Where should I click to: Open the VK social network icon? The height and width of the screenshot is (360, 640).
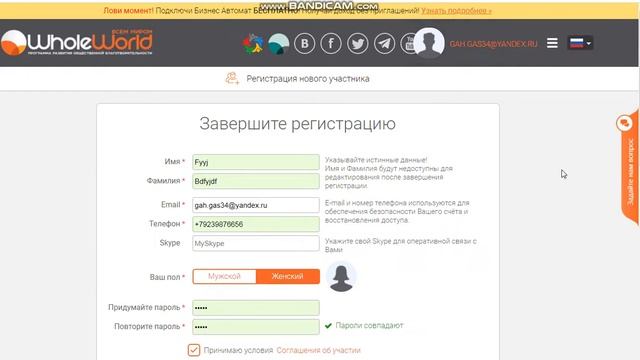click(304, 43)
